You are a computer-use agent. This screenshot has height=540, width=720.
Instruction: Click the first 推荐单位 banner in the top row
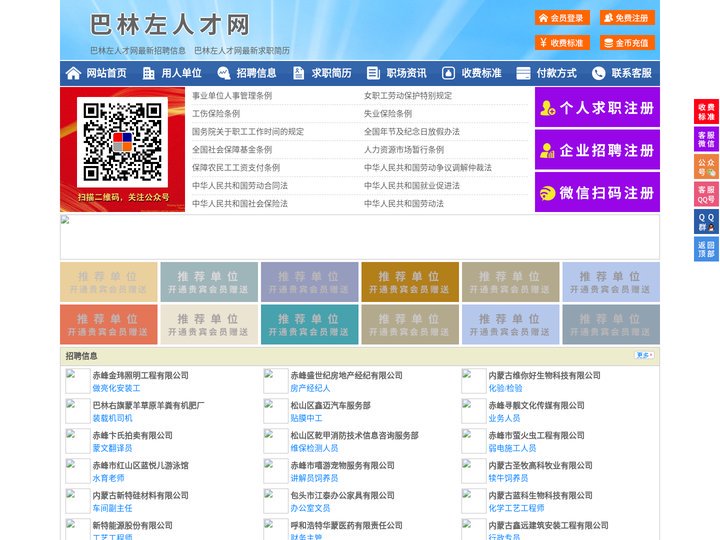[109, 282]
